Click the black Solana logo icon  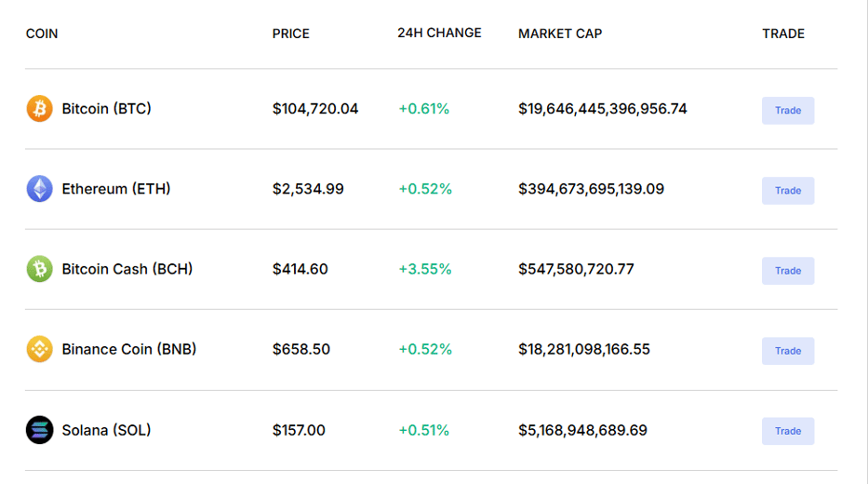pyautogui.click(x=39, y=430)
